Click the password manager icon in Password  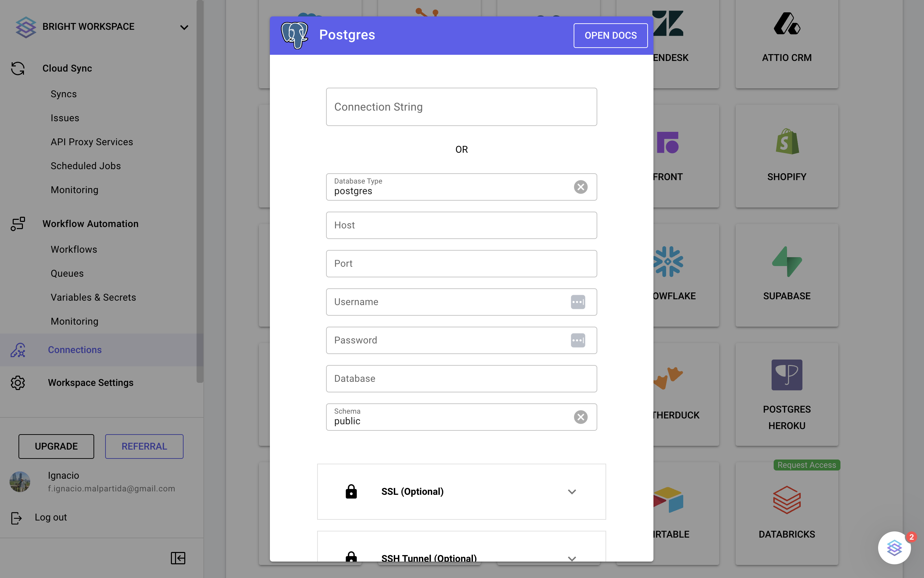pyautogui.click(x=578, y=340)
